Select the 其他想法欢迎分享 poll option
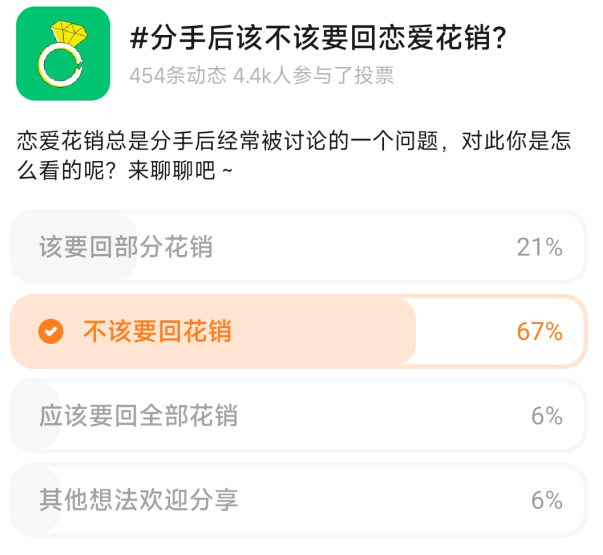Screen dimensions: 603x555 point(139,499)
